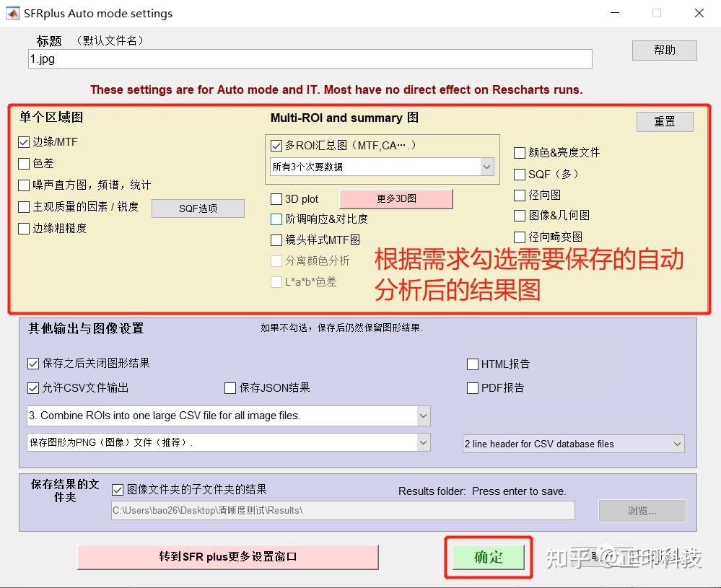Enable 保存JSON结果 output

click(x=230, y=388)
